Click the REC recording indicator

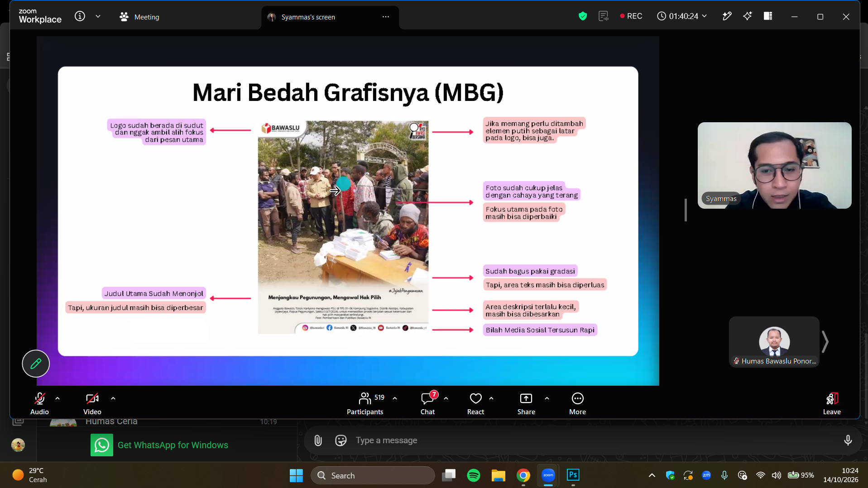click(x=631, y=16)
